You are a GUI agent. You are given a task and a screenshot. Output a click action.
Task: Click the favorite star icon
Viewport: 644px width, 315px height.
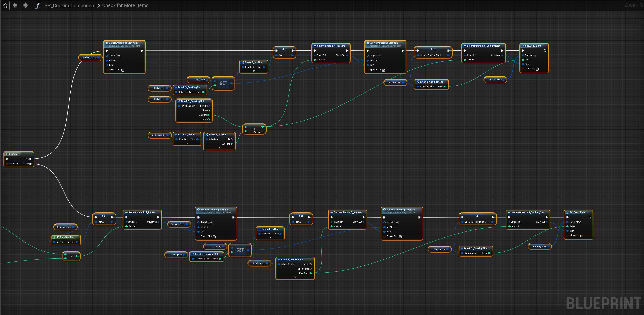(x=5, y=5)
